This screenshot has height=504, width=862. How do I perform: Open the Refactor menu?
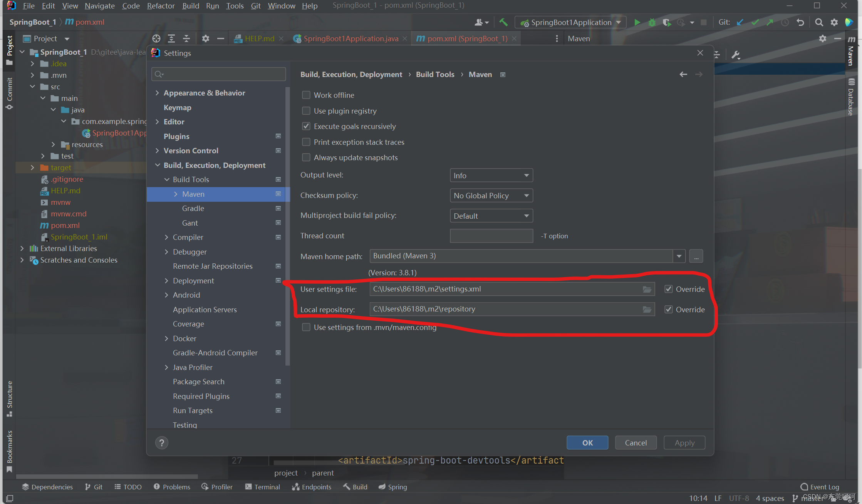[161, 6]
